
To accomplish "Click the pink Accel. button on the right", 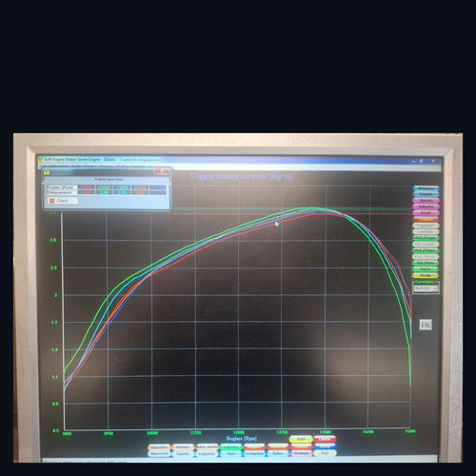I will (426, 212).
